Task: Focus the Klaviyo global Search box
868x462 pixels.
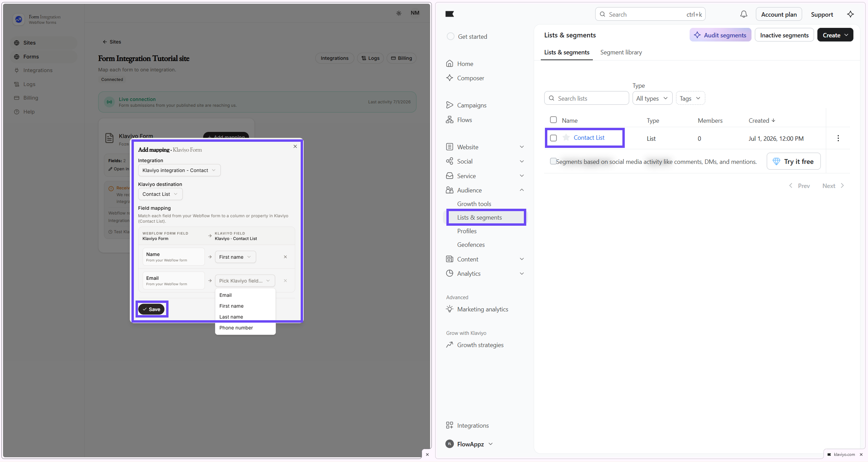Action: coord(650,14)
